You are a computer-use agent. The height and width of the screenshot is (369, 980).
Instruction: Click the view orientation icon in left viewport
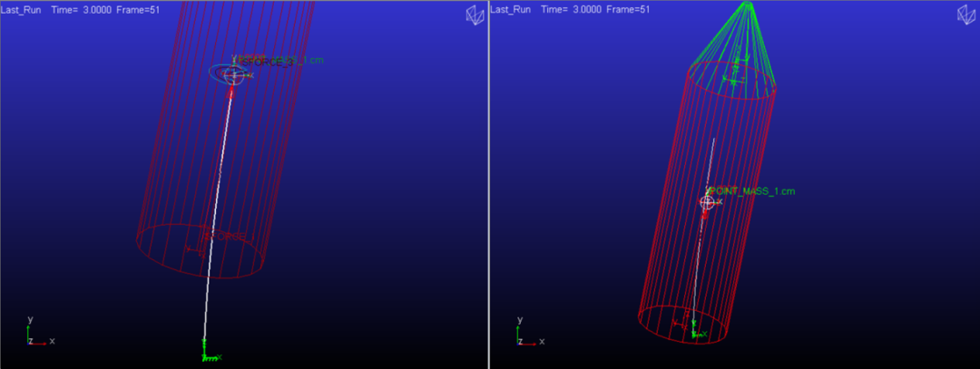tap(475, 15)
